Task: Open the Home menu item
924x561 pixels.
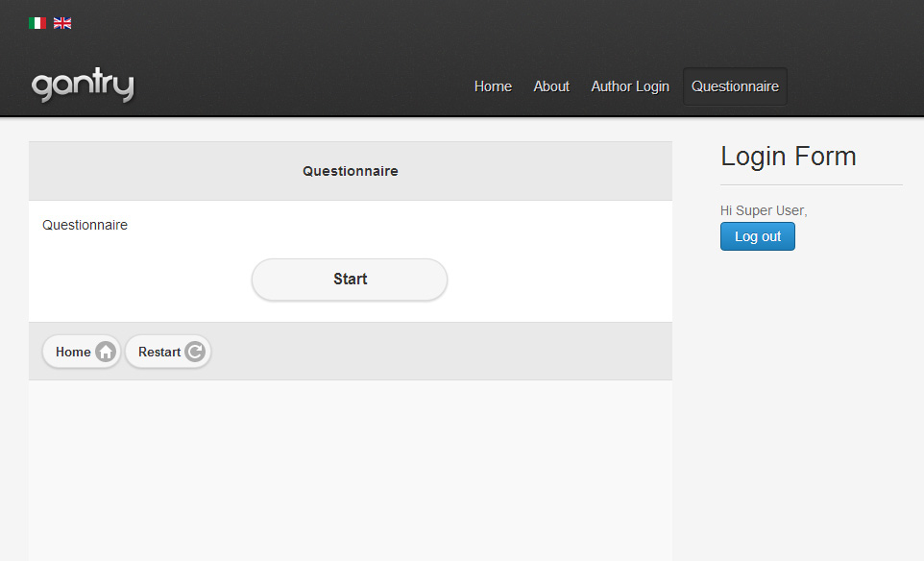Action: click(494, 86)
